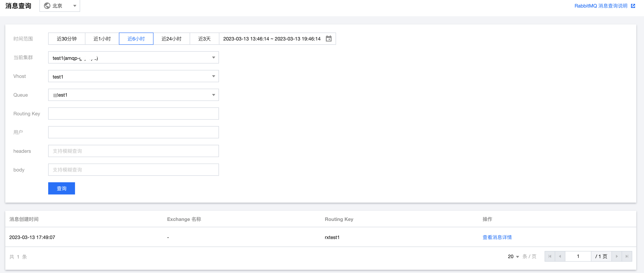Click the page number input box
The width and height of the screenshot is (644, 273).
coord(578,256)
